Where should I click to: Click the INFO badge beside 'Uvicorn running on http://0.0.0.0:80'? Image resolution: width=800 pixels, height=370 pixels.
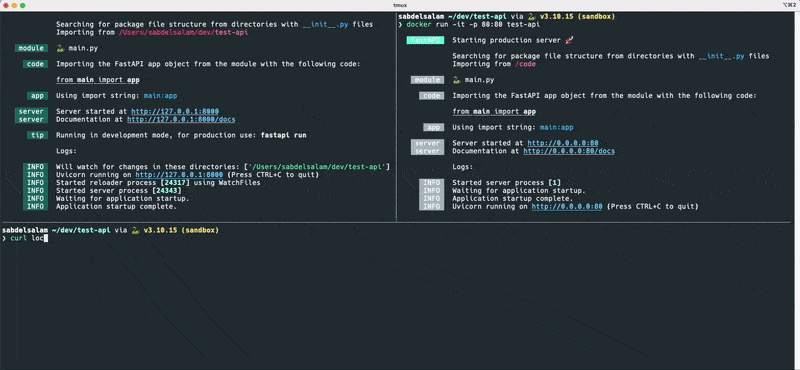click(x=432, y=207)
